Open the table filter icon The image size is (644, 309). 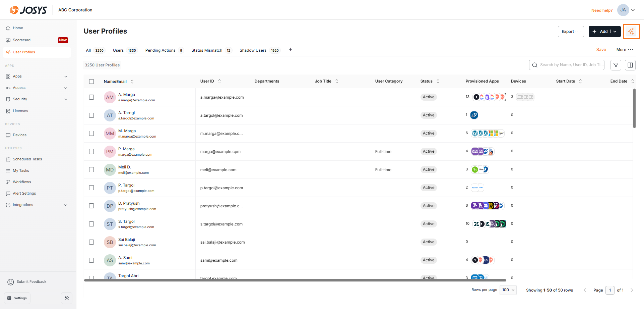616,65
